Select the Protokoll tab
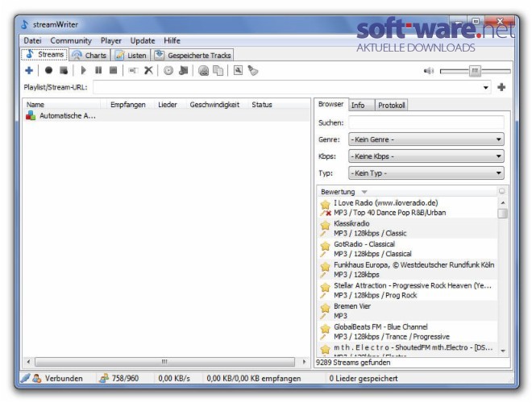Image resolution: width=532 pixels, height=403 pixels. 391,105
